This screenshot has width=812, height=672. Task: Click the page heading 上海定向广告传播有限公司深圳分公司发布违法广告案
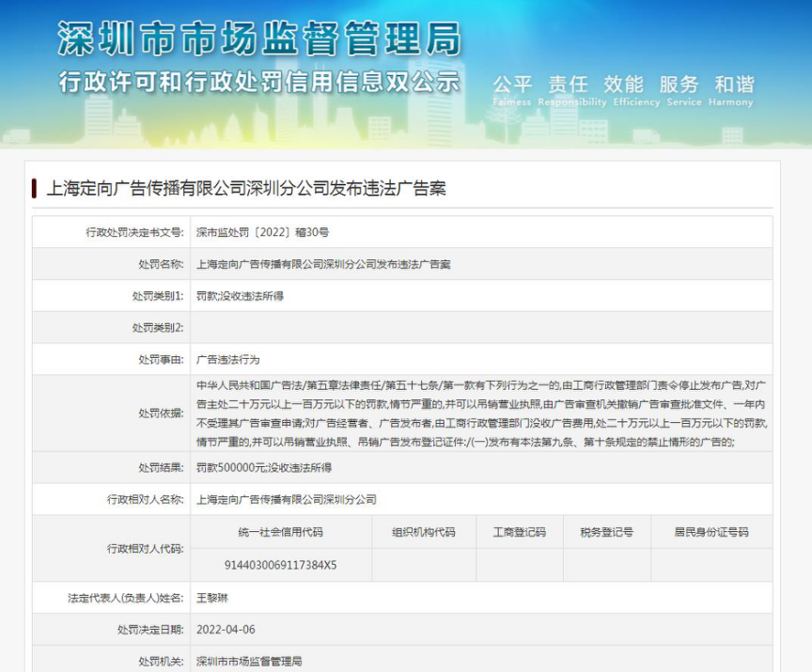245,189
